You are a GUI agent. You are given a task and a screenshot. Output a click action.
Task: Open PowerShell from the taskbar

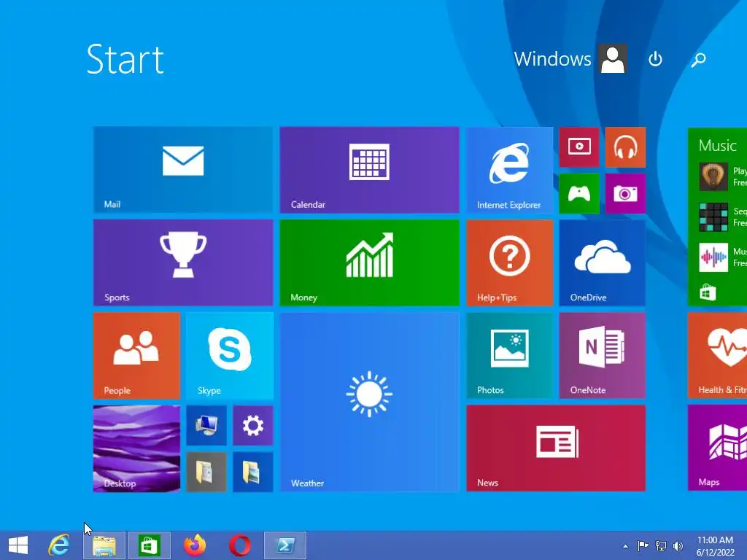pyautogui.click(x=285, y=545)
